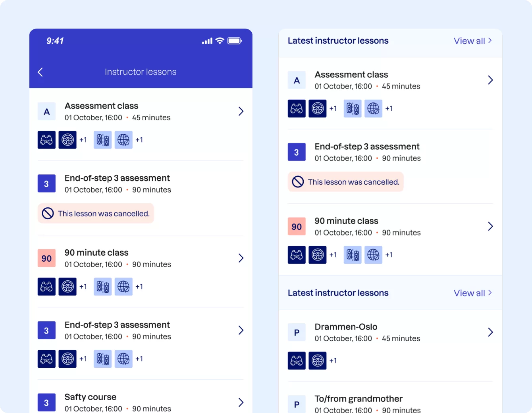Image resolution: width=532 pixels, height=413 pixels.
Task: Tap traffic cars icon under phone's non-cancelled End-of-step 3 assessment
Action: [103, 359]
